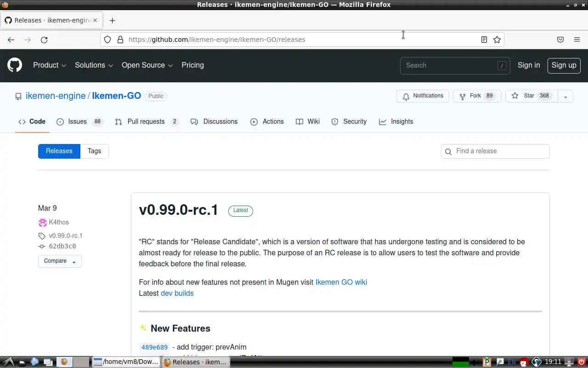Viewport: 588px width, 368px height.
Task: Open Firefox tracking protection shield
Action: click(x=107, y=40)
